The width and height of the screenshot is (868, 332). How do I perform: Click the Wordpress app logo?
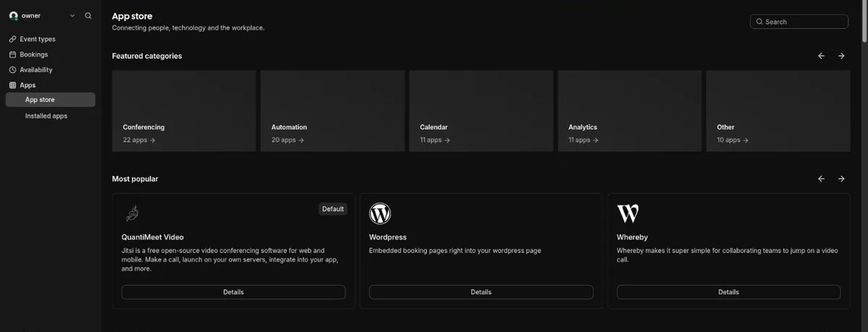(380, 213)
